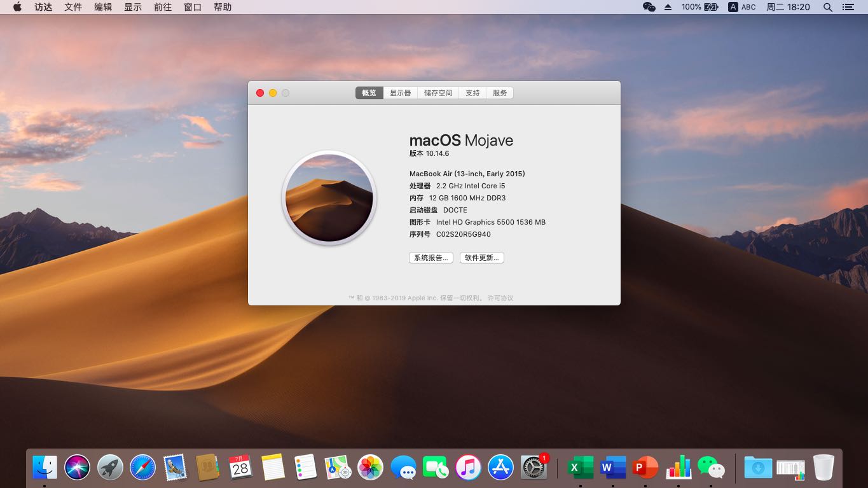Open Launchpad rocket icon

click(x=111, y=468)
